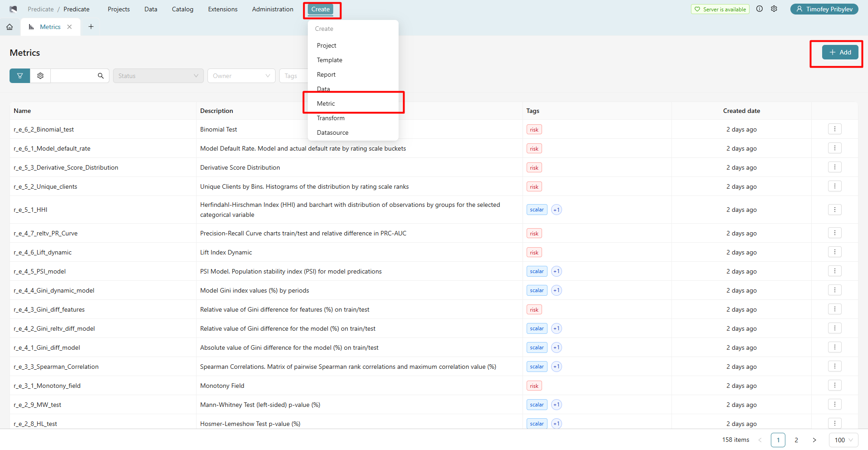Open row menu for r_e_3_1_Monotony_field
Viewport: 868px width, 450px height.
tap(834, 386)
